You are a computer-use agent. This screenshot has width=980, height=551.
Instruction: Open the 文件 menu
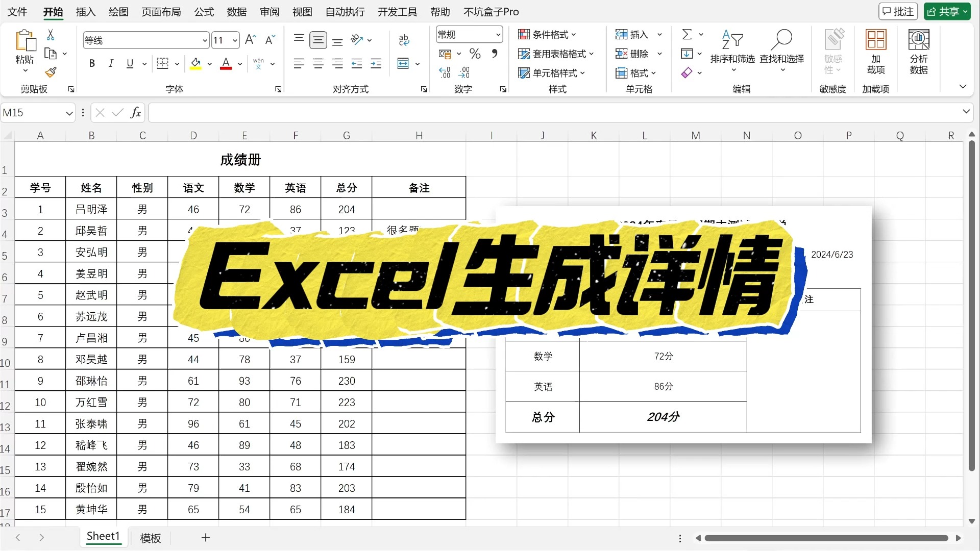point(17,12)
